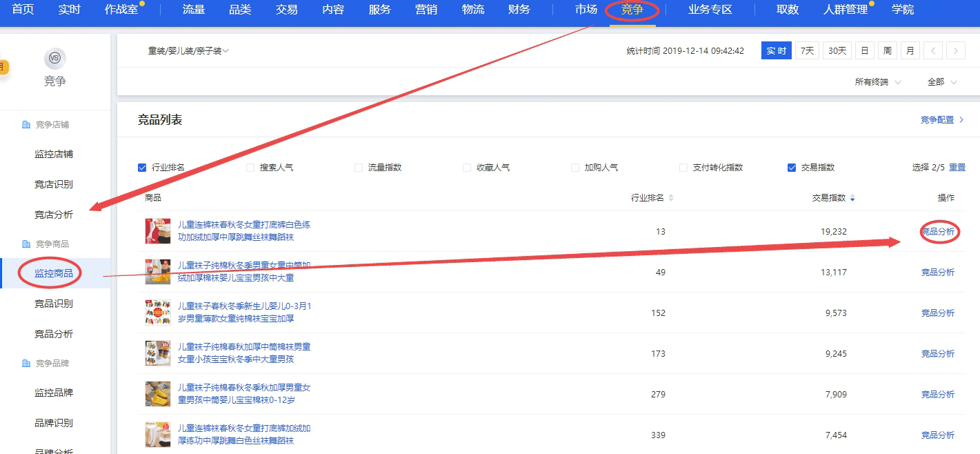Click the 竞争品牌 section icon
The height and width of the screenshot is (454, 980).
(x=26, y=364)
